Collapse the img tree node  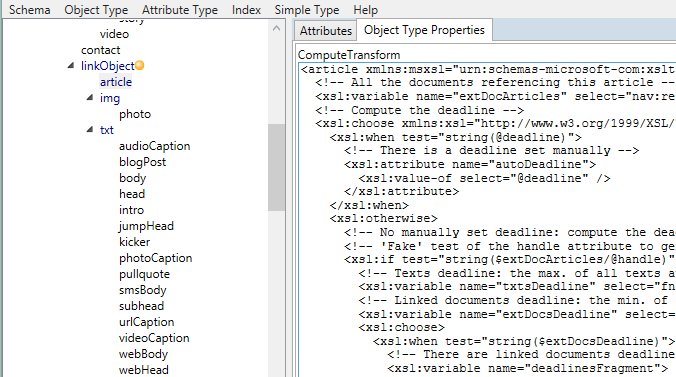click(x=90, y=97)
